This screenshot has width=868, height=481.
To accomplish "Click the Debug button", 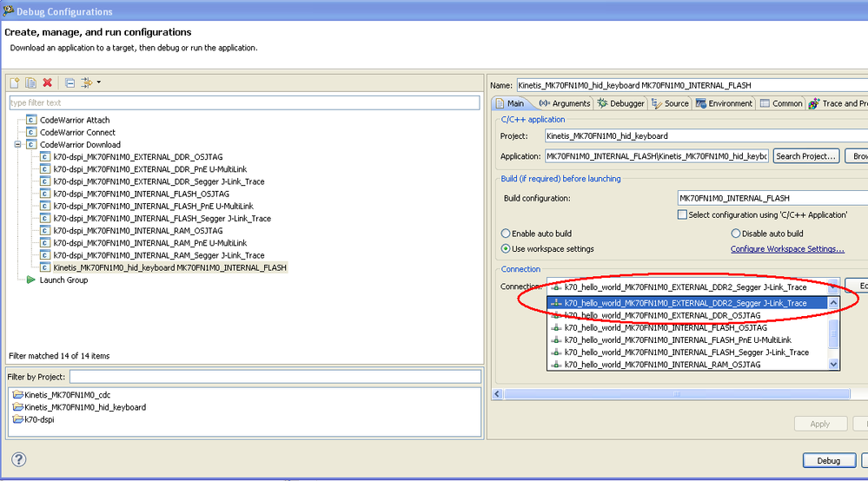I will click(x=829, y=460).
